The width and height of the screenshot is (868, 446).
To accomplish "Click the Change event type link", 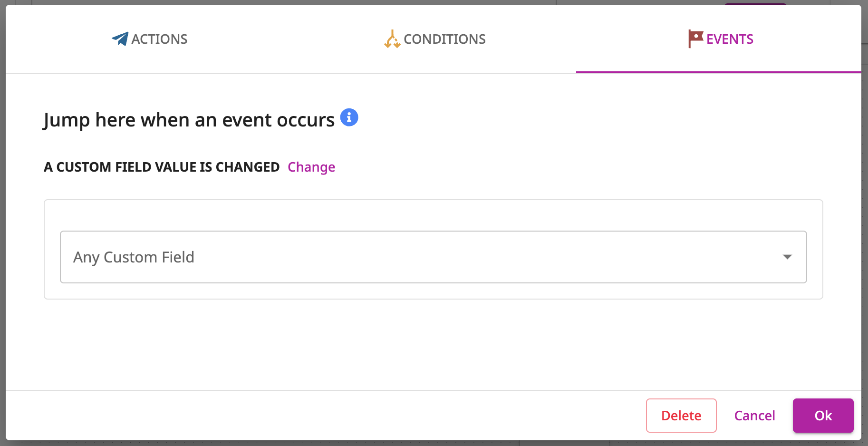I will (311, 167).
